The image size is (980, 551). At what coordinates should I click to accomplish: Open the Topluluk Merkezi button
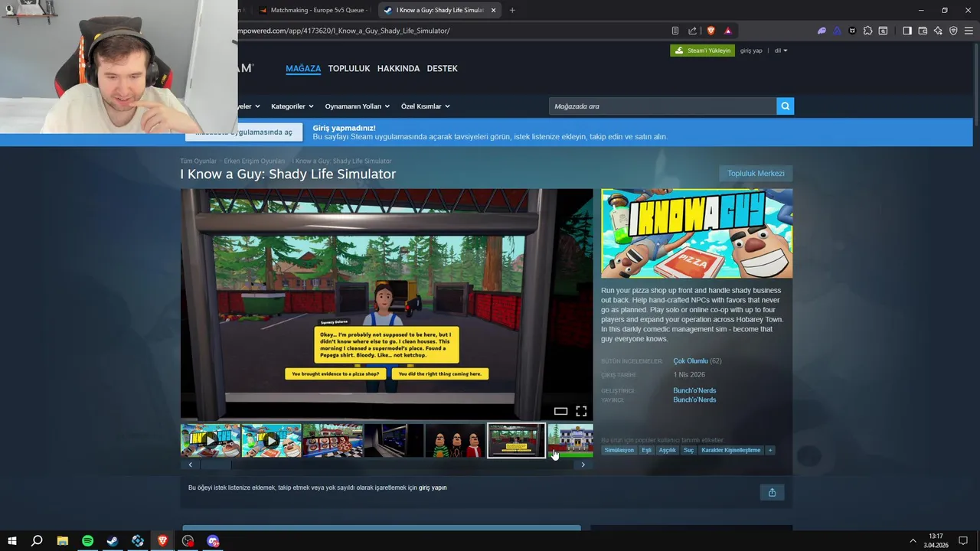[756, 174]
